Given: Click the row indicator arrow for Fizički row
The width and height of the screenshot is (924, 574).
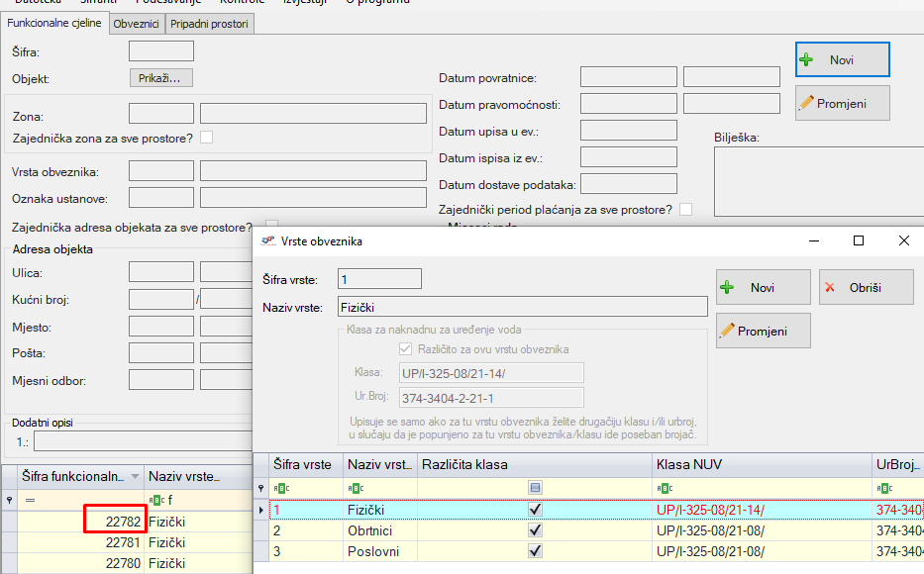Looking at the screenshot, I should click(261, 510).
